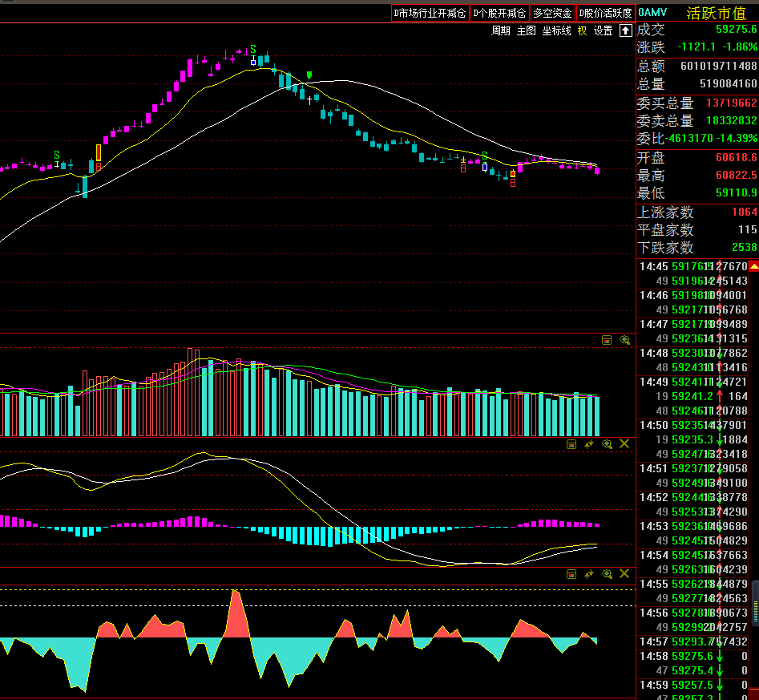Viewport: 759px width, 700px height.
Task: Click the 上涨家数 value 1064
Action: 744,212
